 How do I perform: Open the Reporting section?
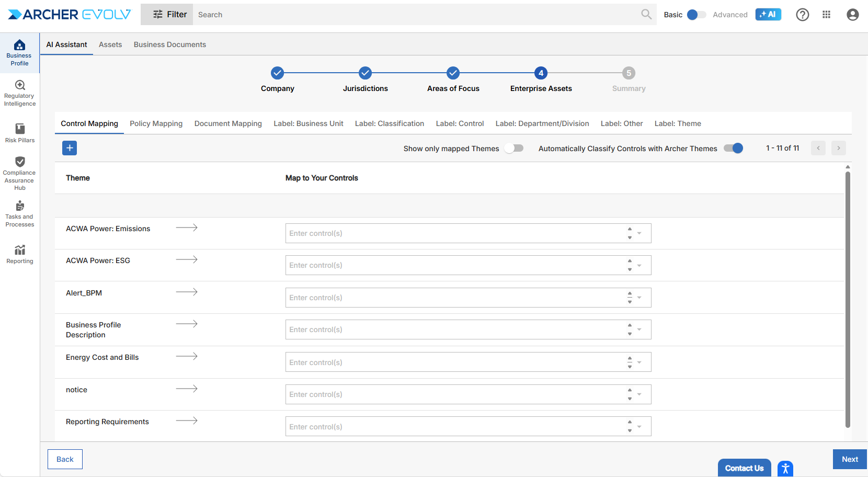(x=20, y=254)
